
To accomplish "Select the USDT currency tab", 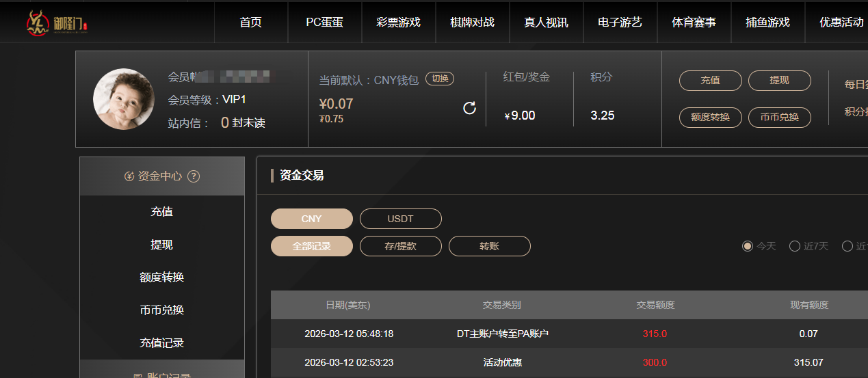I will click(x=401, y=219).
